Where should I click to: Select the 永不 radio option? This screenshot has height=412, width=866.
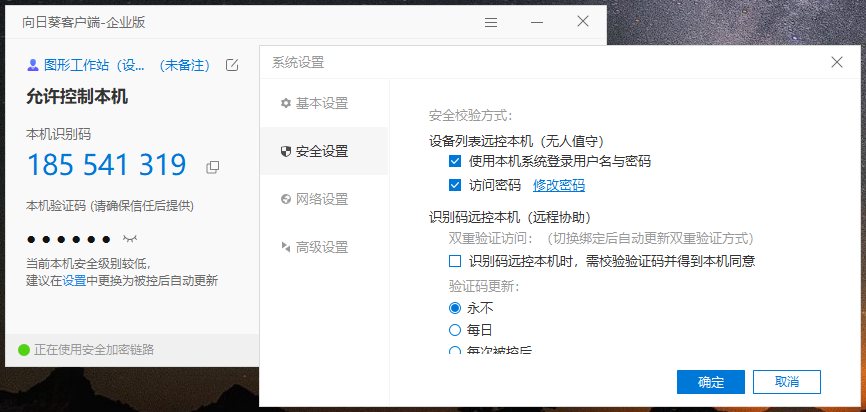(x=455, y=308)
